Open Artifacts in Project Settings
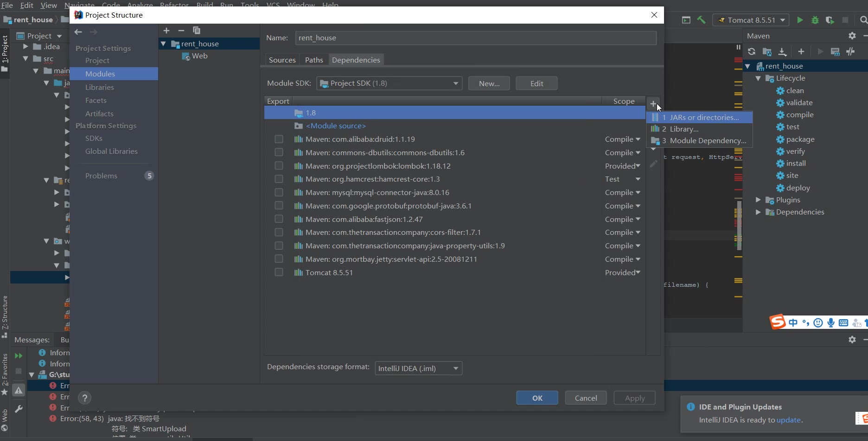 99,113
